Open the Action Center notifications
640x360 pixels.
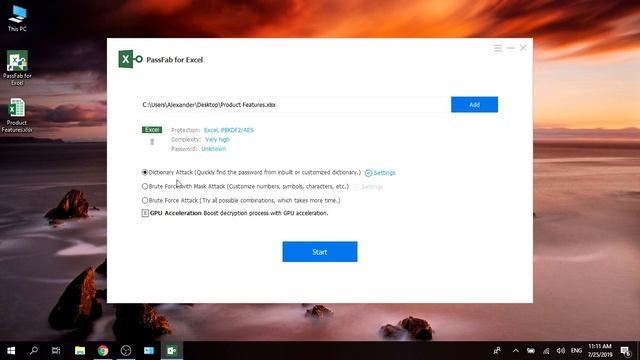pyautogui.click(x=625, y=351)
